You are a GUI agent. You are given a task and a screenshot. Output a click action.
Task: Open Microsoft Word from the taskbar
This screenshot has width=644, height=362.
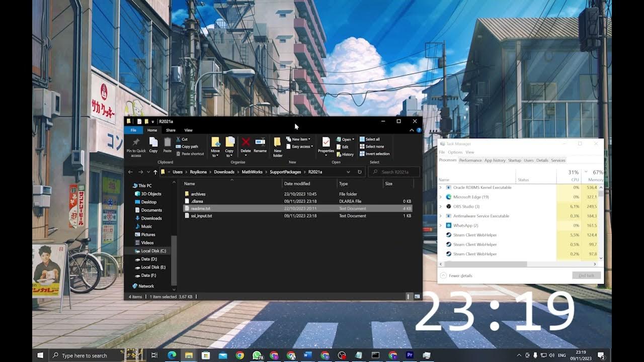(308, 355)
